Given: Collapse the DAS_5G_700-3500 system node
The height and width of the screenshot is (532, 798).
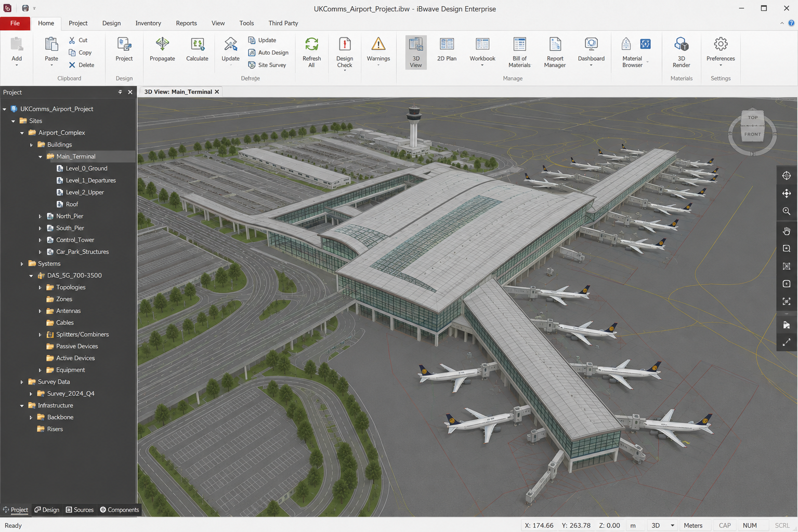Looking at the screenshot, I should point(31,276).
